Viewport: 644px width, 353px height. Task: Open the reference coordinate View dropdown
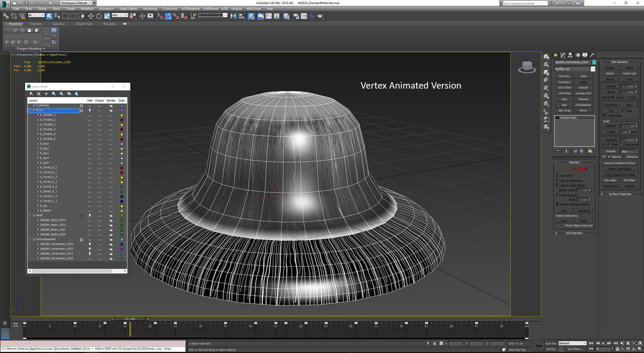120,15
